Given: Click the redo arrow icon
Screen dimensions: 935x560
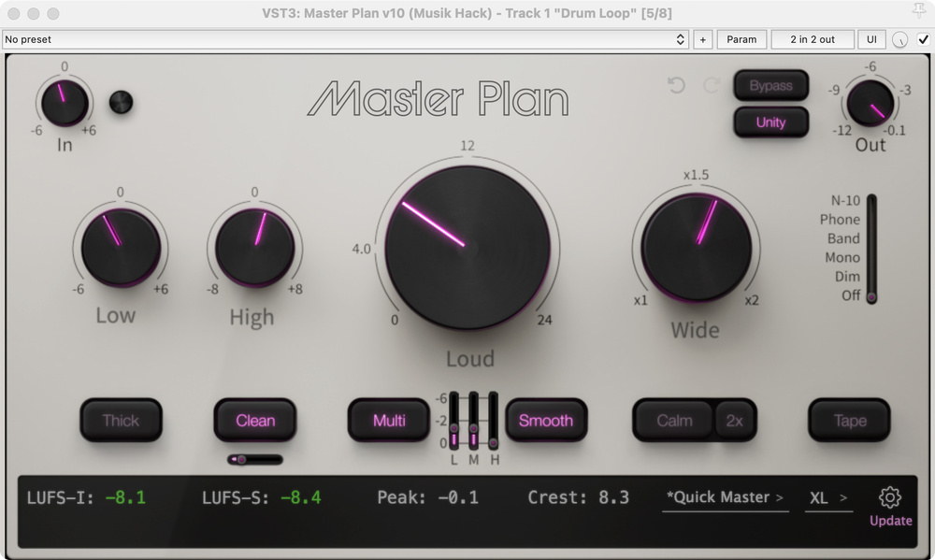Looking at the screenshot, I should [x=712, y=85].
